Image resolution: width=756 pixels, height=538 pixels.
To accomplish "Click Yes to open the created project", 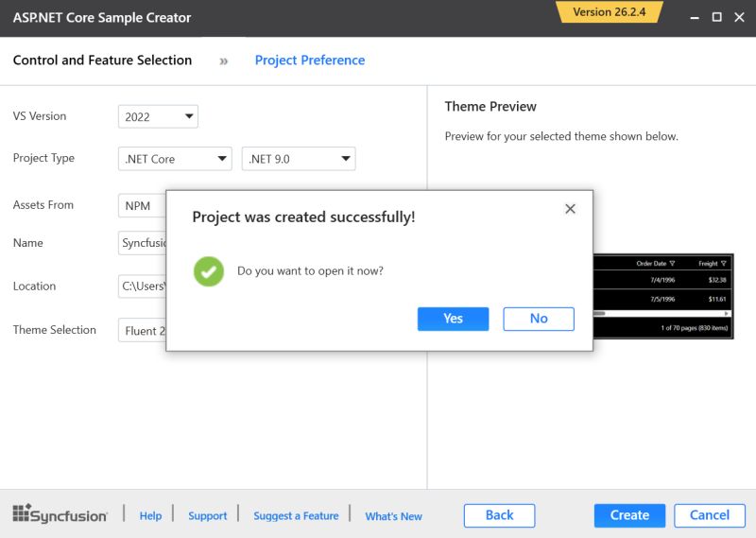I will pyautogui.click(x=453, y=319).
